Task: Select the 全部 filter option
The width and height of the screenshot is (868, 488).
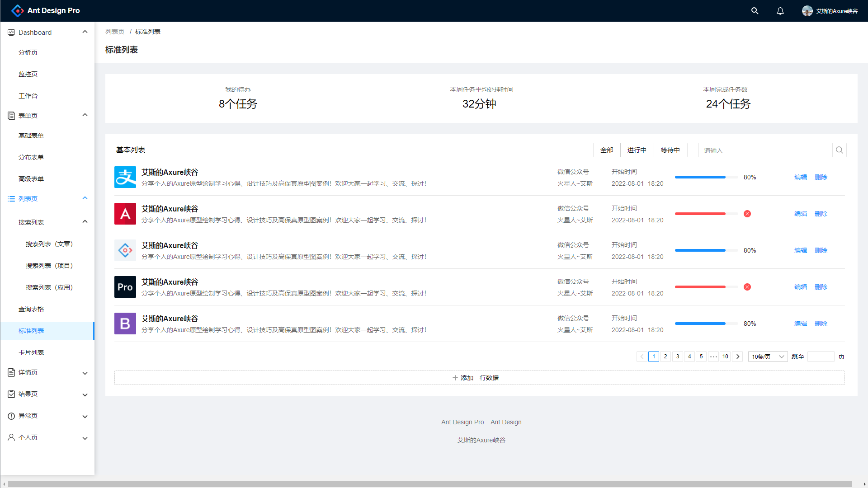Action: pyautogui.click(x=607, y=150)
